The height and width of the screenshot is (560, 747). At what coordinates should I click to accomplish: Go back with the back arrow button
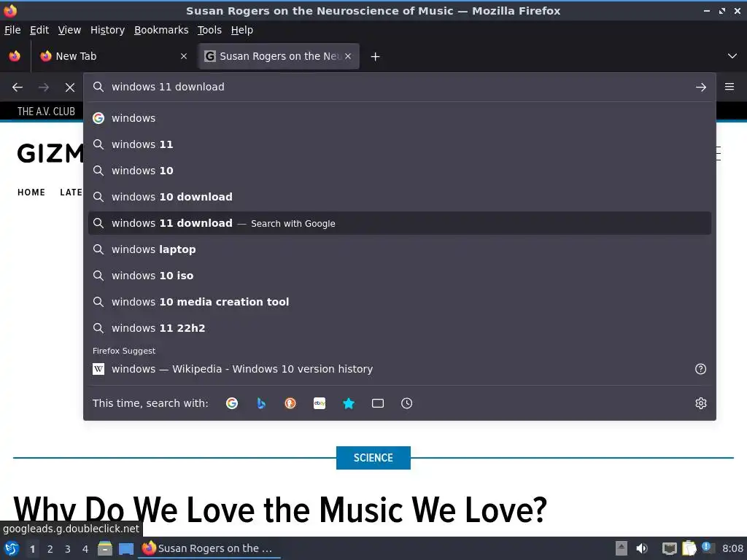(x=18, y=87)
